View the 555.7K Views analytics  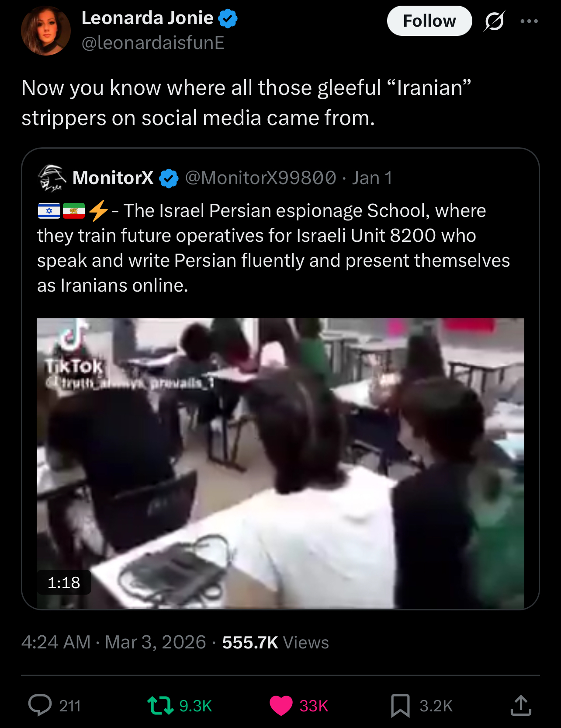(x=275, y=642)
